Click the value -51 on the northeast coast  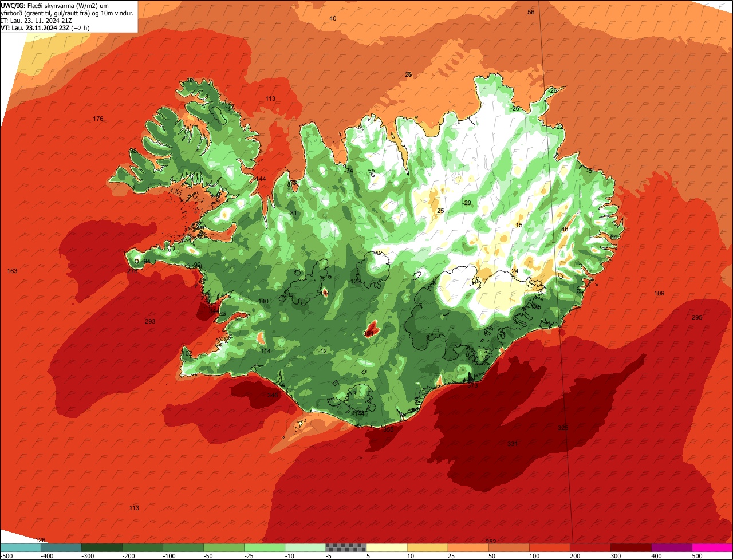click(590, 171)
